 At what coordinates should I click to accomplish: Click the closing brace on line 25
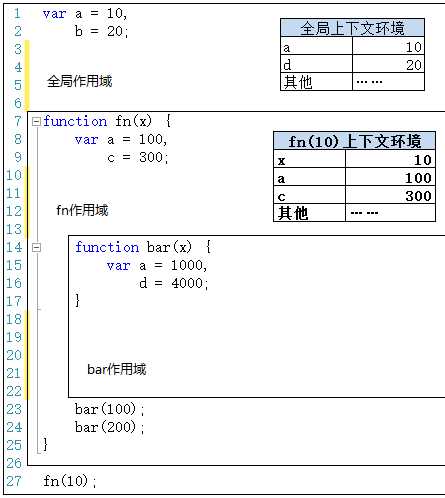[x=45, y=445]
